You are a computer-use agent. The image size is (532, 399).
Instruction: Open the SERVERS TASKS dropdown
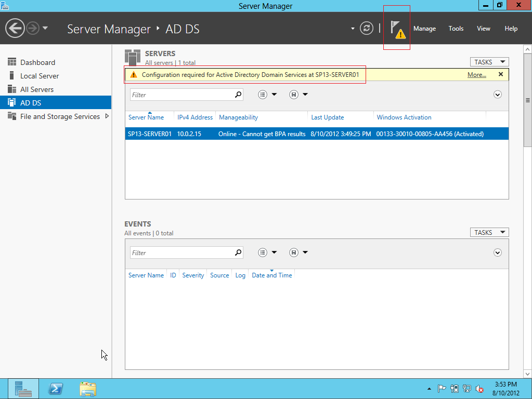tap(489, 62)
